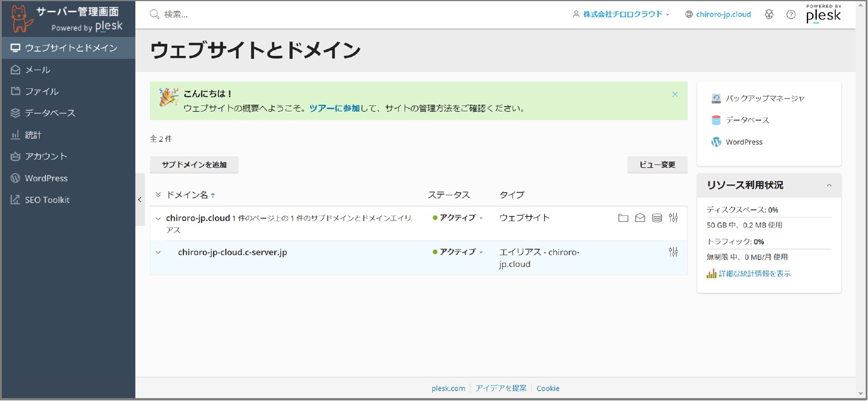This screenshot has height=401, width=868.
Task: Click chiroro-jp-cloud.c-server.jp alias name
Action: point(232,252)
